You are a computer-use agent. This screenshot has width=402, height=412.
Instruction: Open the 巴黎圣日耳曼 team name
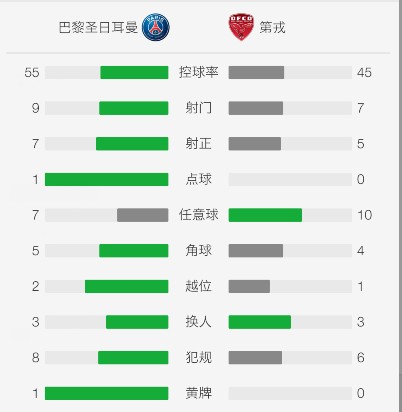click(98, 27)
